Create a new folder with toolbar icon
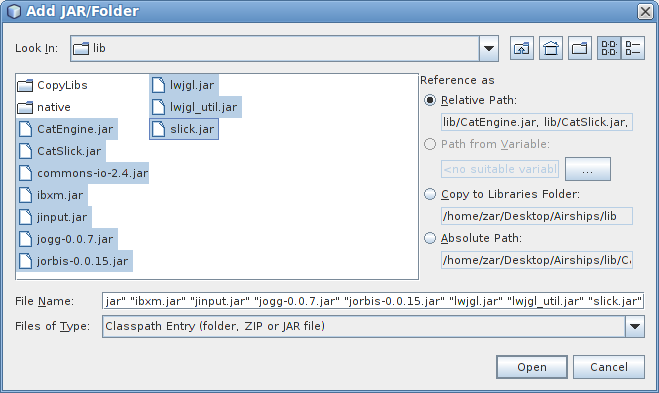This screenshot has width=659, height=393. click(x=580, y=48)
